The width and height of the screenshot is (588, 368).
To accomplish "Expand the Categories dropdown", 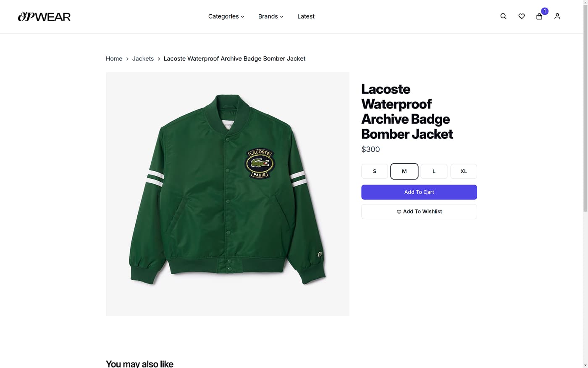I will coord(226,16).
